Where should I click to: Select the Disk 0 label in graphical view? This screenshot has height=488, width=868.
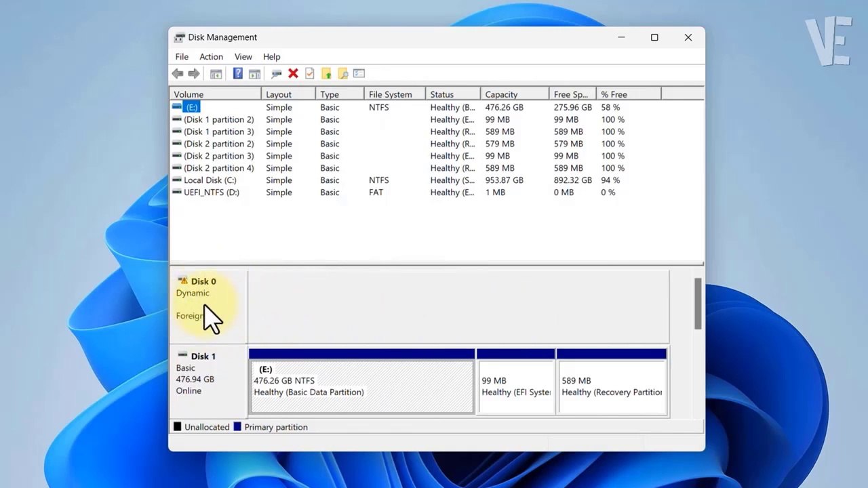(x=203, y=281)
